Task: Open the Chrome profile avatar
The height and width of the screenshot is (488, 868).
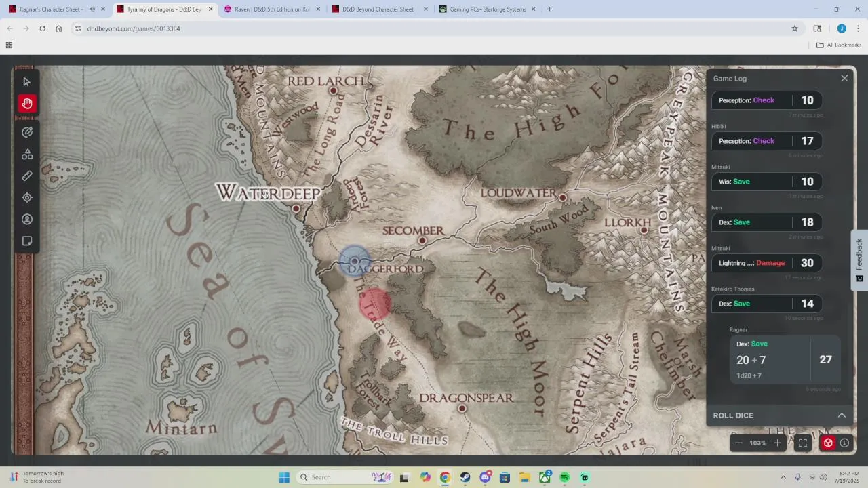Action: coord(842,28)
